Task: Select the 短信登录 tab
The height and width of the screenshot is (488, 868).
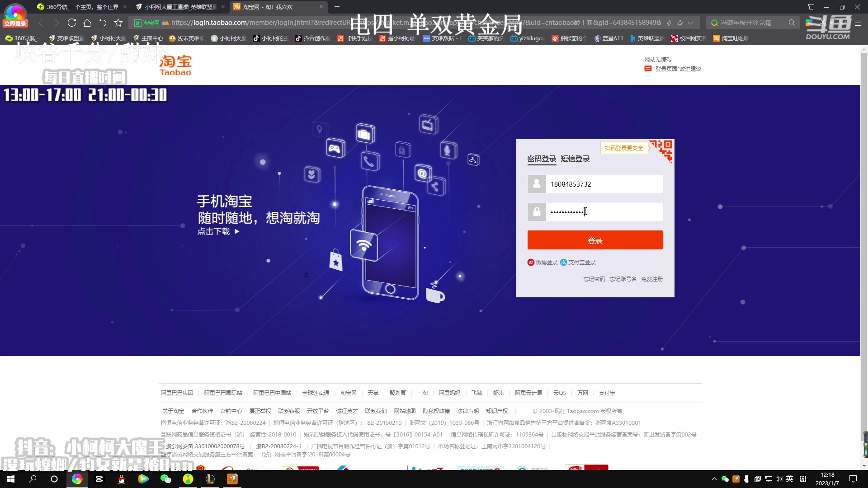Action: [575, 159]
